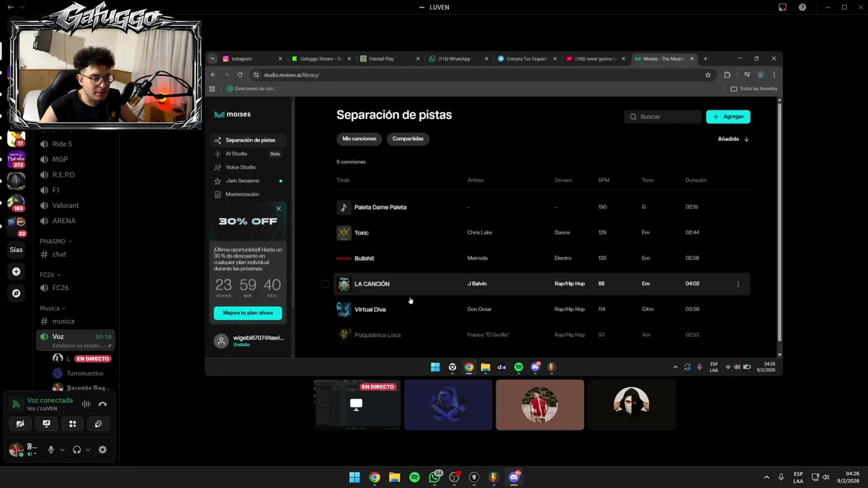868x488 pixels.
Task: Click the connection signal icon beside Voz conectada
Action: 16,404
